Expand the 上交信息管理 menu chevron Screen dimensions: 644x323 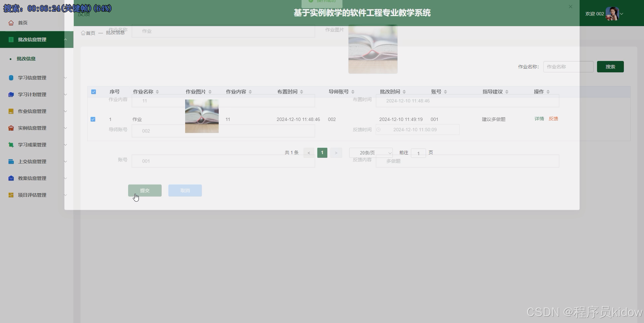point(65,161)
